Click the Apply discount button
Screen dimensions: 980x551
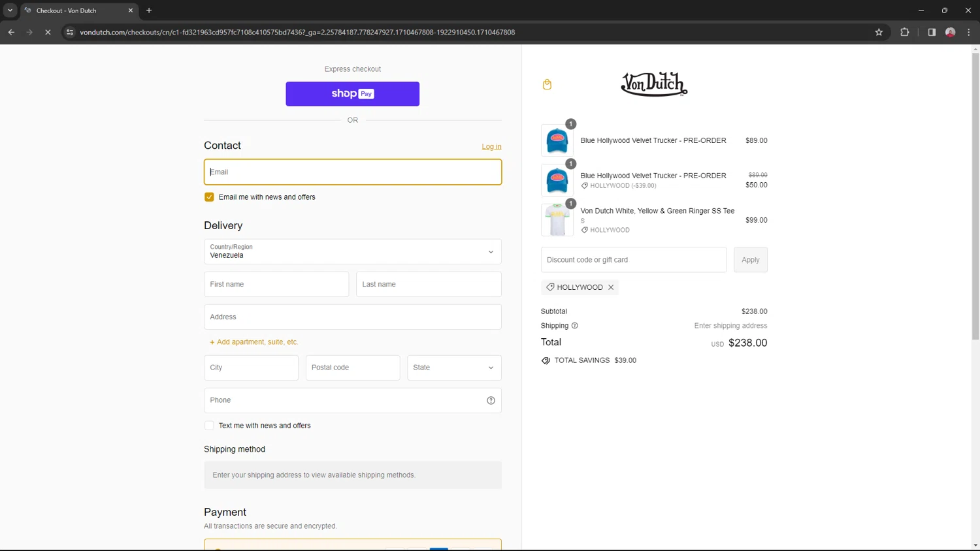[x=751, y=260]
